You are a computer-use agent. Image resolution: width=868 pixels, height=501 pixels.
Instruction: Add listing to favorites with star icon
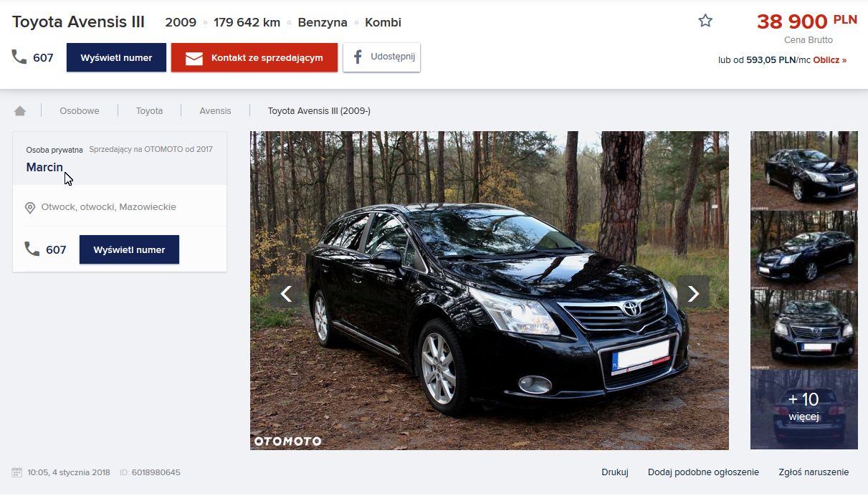click(x=705, y=21)
